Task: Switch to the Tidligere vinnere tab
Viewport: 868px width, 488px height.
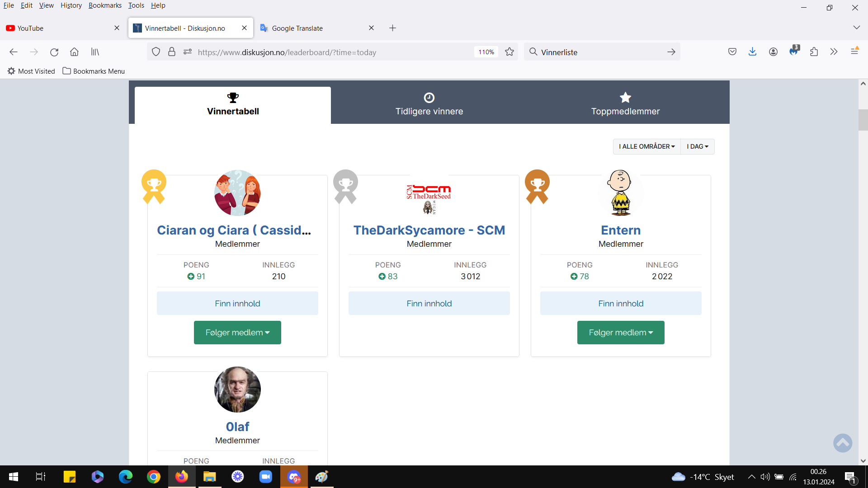Action: coord(429,105)
